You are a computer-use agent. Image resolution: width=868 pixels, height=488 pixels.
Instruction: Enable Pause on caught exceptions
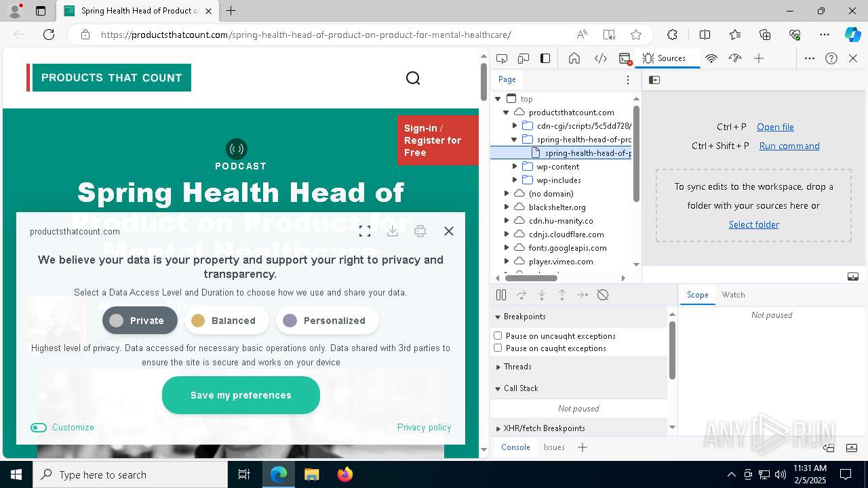tap(498, 348)
